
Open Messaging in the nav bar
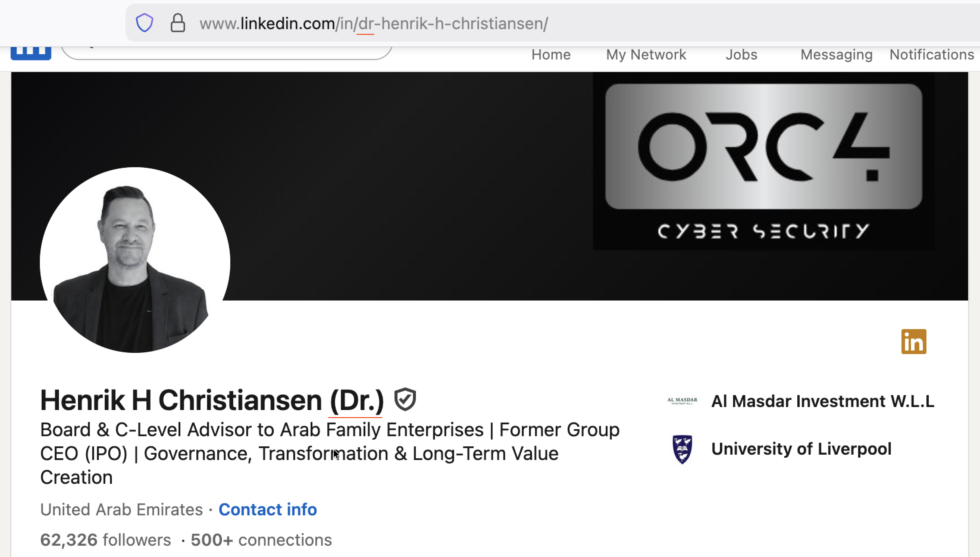pos(837,55)
